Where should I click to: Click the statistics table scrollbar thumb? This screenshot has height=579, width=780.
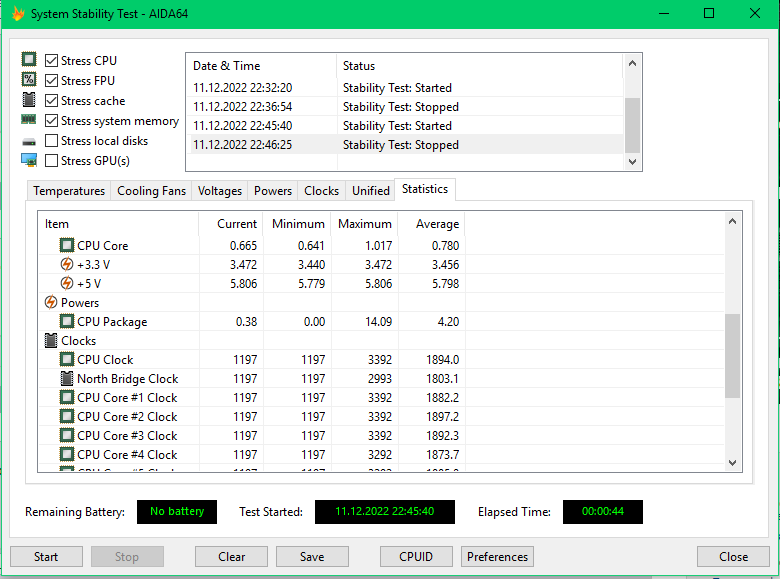(x=732, y=356)
